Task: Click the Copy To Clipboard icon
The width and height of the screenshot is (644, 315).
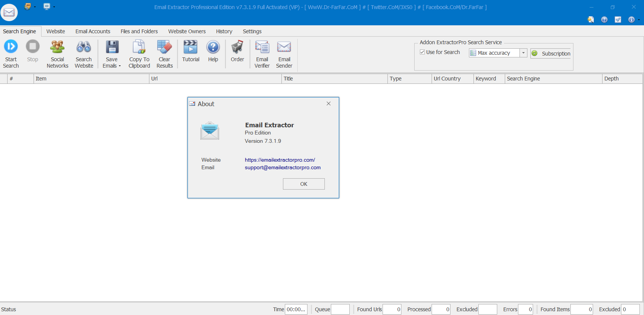Action: (139, 47)
